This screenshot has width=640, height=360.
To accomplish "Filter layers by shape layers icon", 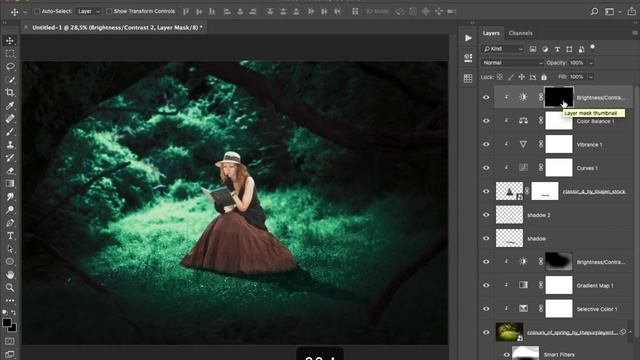I will point(569,49).
